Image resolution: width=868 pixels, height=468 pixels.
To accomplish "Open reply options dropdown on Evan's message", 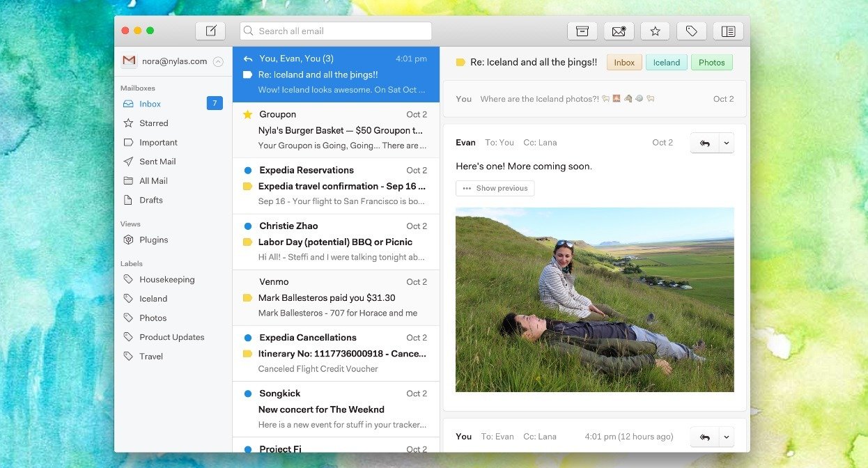I will [x=726, y=143].
